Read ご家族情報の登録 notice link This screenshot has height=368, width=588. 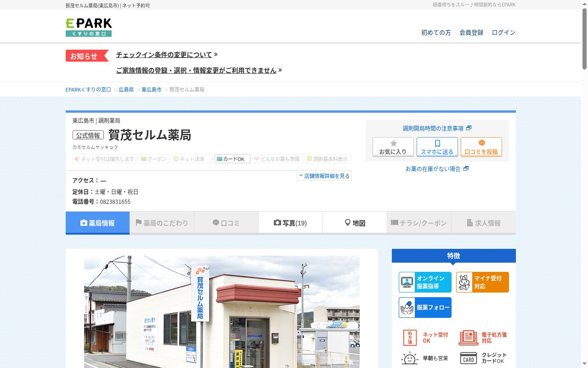pos(199,70)
